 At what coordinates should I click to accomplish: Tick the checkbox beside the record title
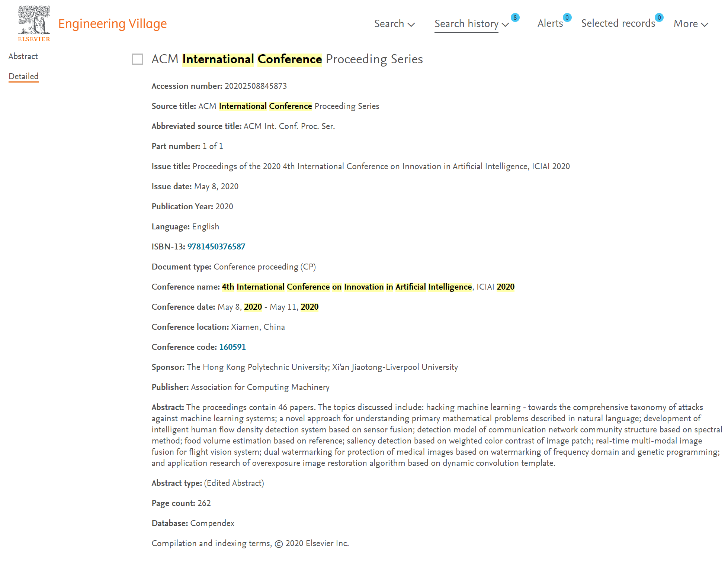click(138, 59)
